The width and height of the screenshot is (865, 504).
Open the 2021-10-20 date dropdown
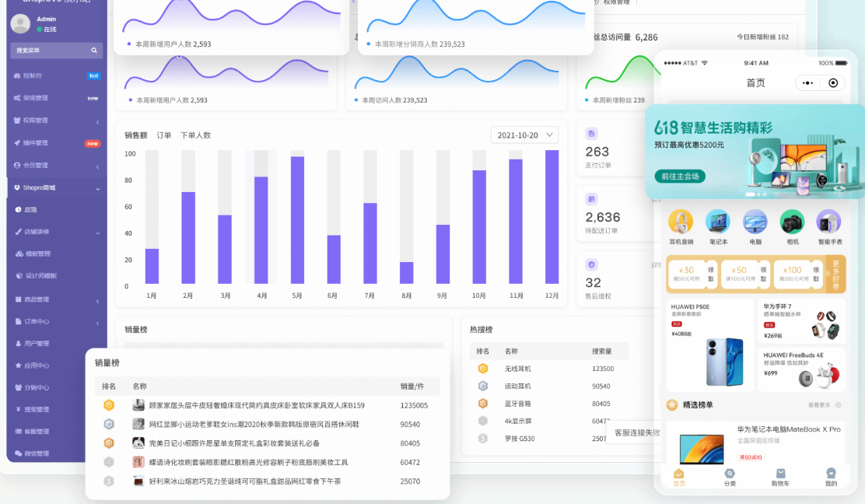[524, 135]
